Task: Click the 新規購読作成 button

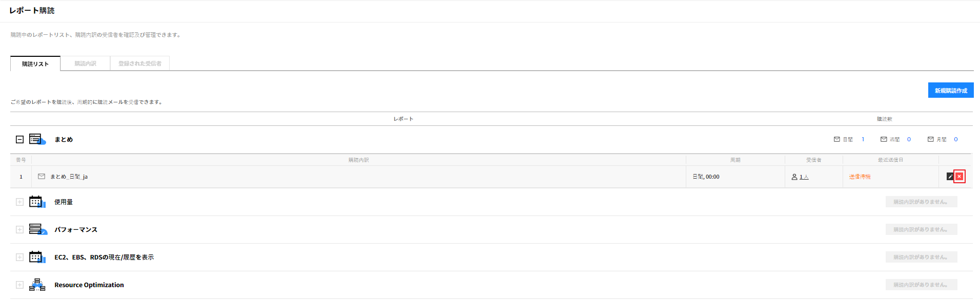Action: coord(950,91)
